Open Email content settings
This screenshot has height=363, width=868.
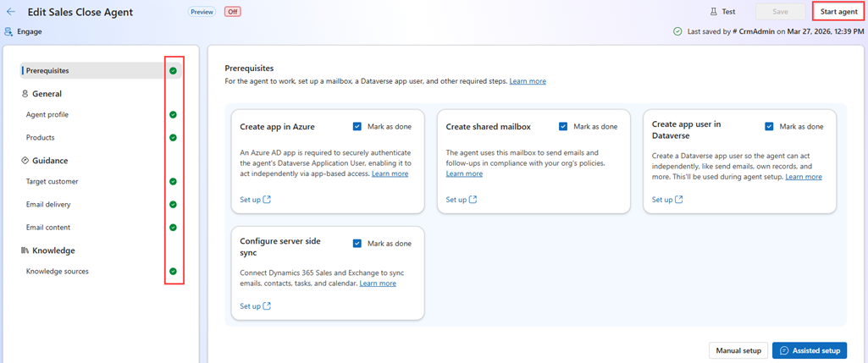[48, 227]
